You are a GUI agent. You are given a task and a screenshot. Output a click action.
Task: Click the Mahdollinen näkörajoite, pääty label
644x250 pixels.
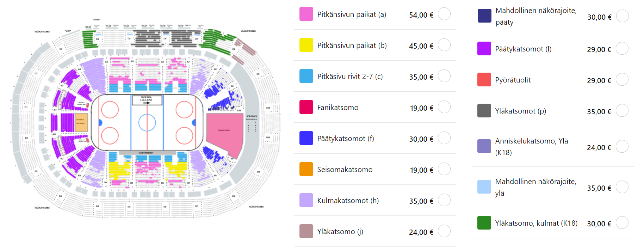(536, 16)
